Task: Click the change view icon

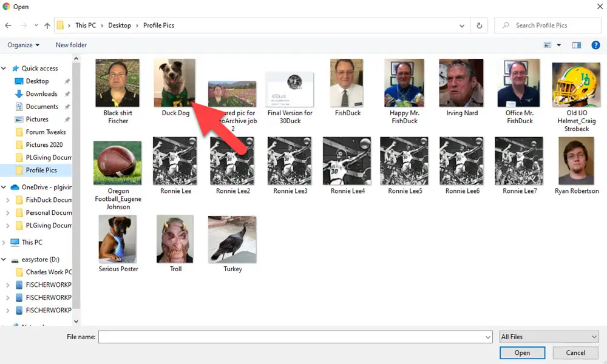Action: [548, 45]
